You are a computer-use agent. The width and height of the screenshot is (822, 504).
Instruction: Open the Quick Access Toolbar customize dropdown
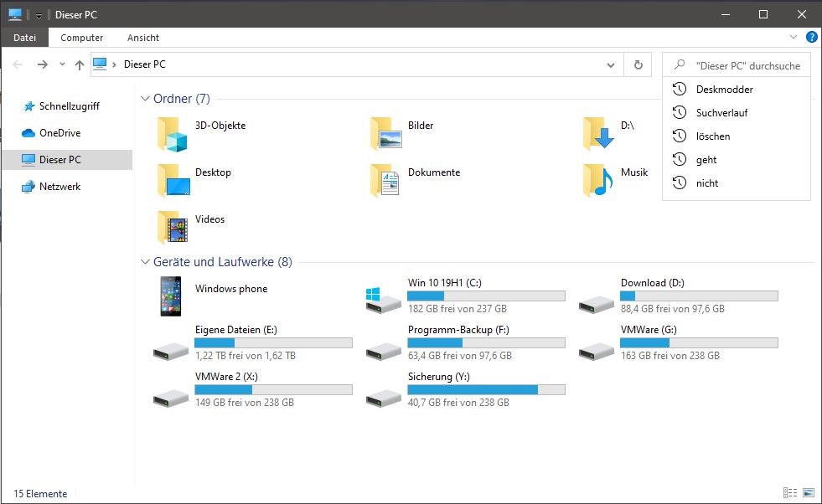pyautogui.click(x=39, y=15)
